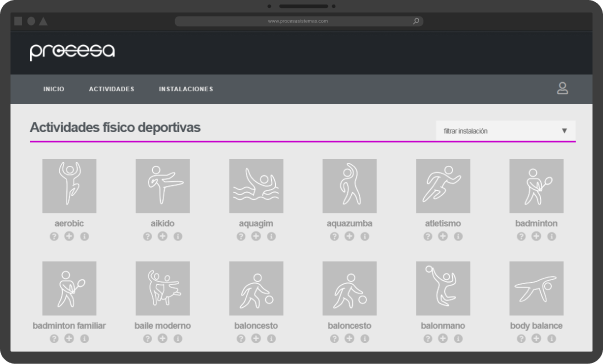
Task: Click the question mark icon under body balance
Action: click(x=521, y=339)
